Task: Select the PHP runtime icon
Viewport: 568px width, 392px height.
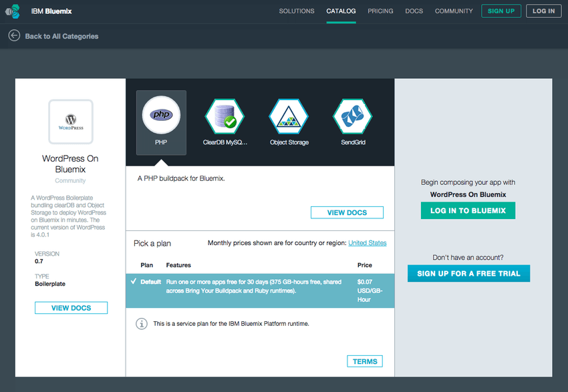Action: click(161, 115)
